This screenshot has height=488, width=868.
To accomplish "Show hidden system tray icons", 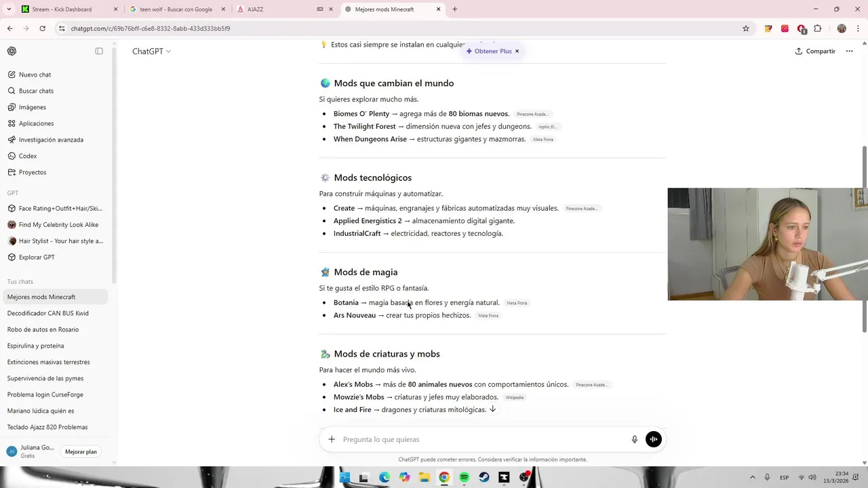I will 752,477.
